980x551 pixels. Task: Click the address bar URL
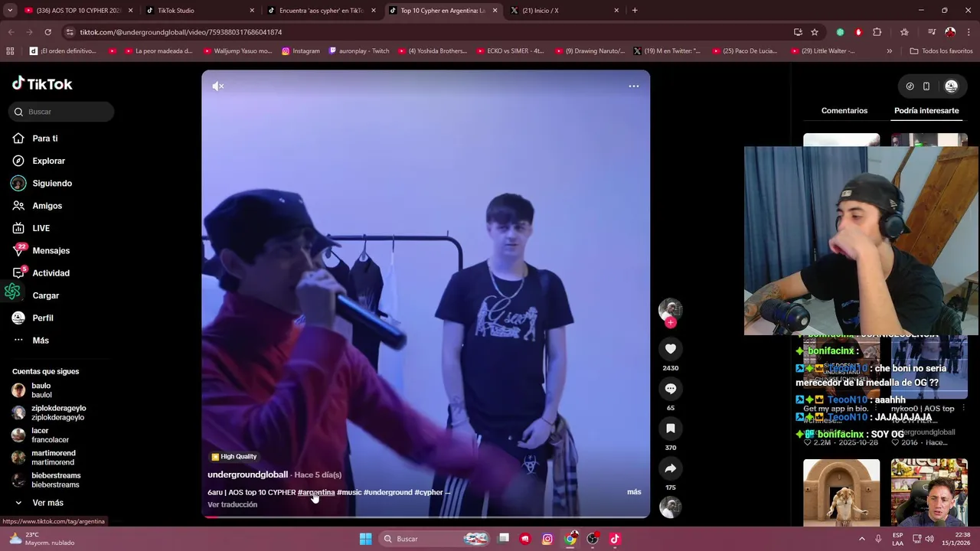181,32
